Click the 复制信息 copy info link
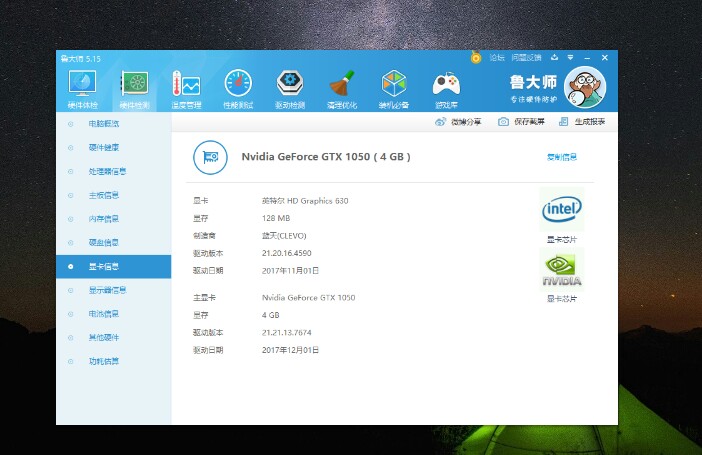The height and width of the screenshot is (455, 702). point(562,157)
